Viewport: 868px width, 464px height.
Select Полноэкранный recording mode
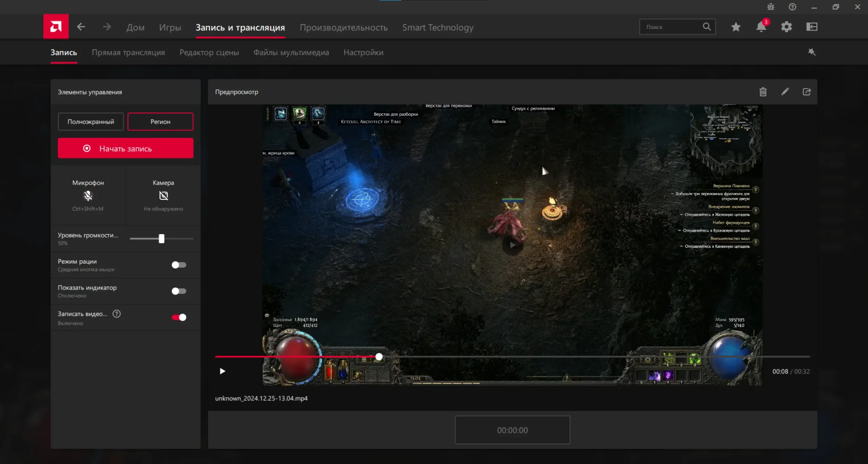[91, 122]
